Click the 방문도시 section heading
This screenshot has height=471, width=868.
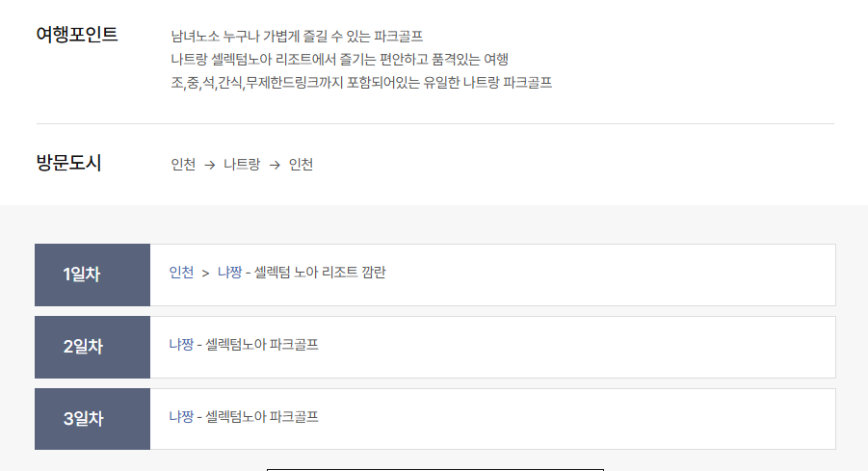point(68,163)
